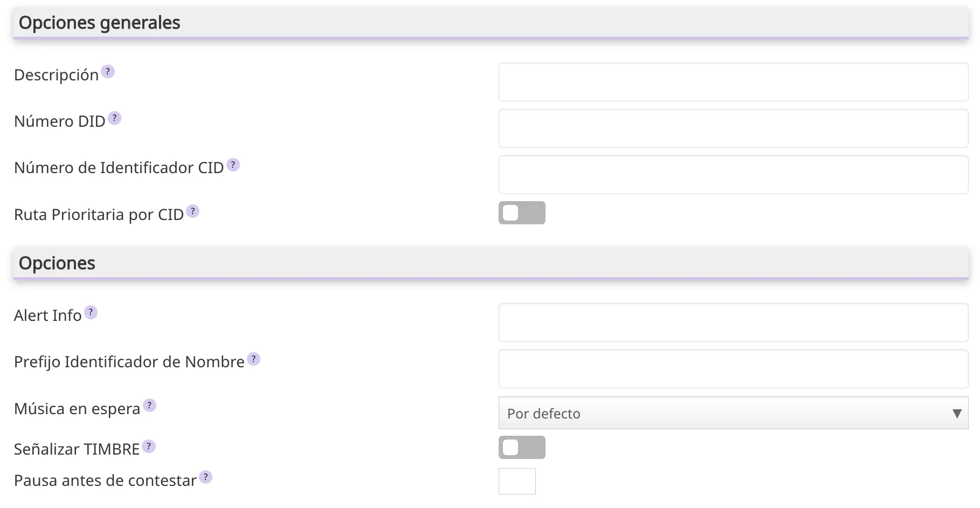Click the Señalizar TIMBRE help icon

tap(149, 447)
